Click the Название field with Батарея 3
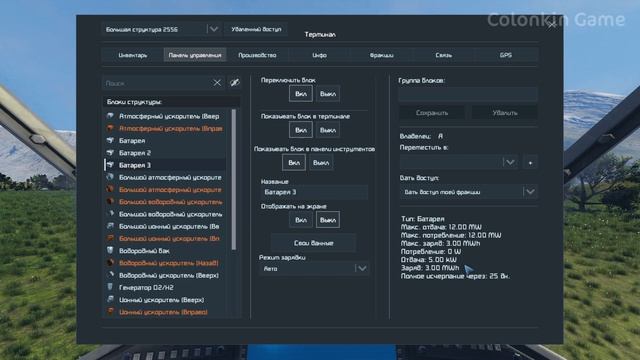Screen dimensions: 640x360 [x=314, y=192]
